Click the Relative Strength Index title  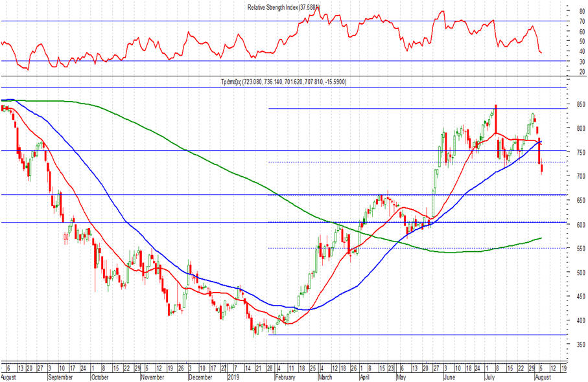click(x=283, y=7)
